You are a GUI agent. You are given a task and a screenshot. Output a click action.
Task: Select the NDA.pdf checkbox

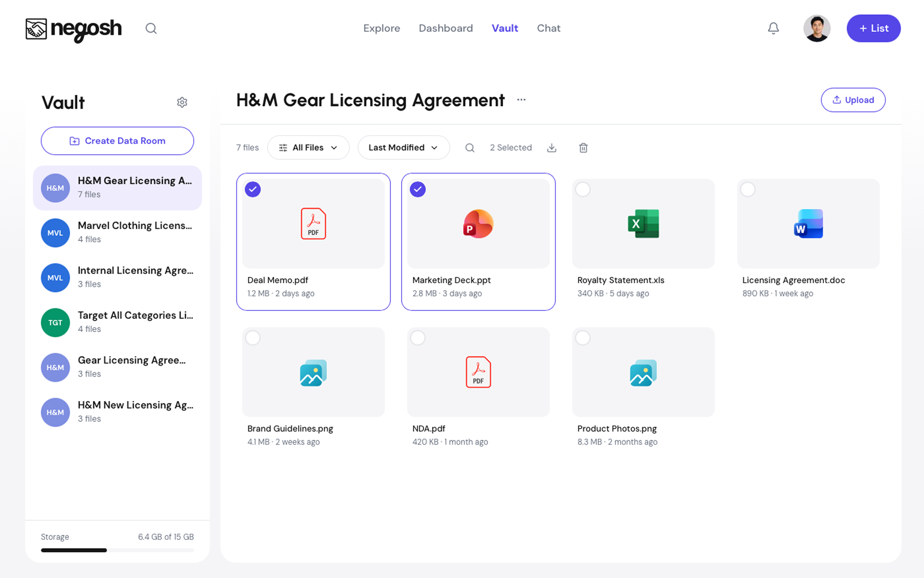coord(418,338)
